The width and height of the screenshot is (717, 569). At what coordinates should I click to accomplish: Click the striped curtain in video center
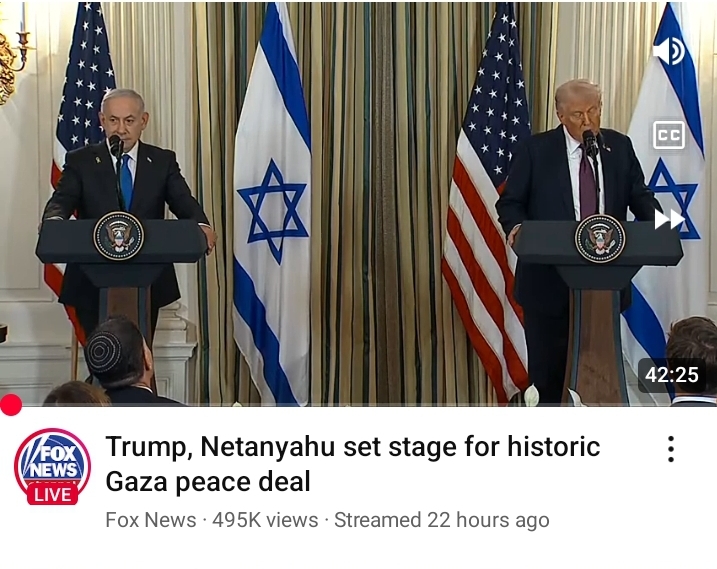tap(380, 201)
